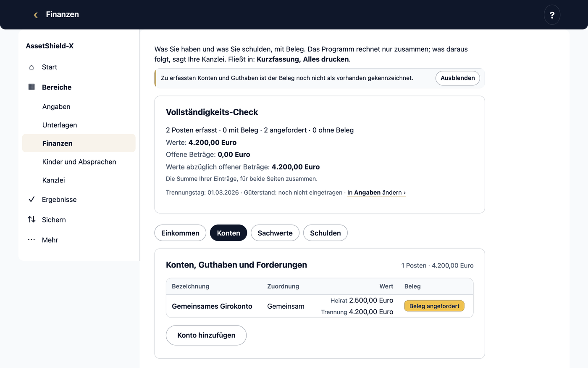
Task: Click the Bereiche label in the sidebar
Action: click(57, 87)
